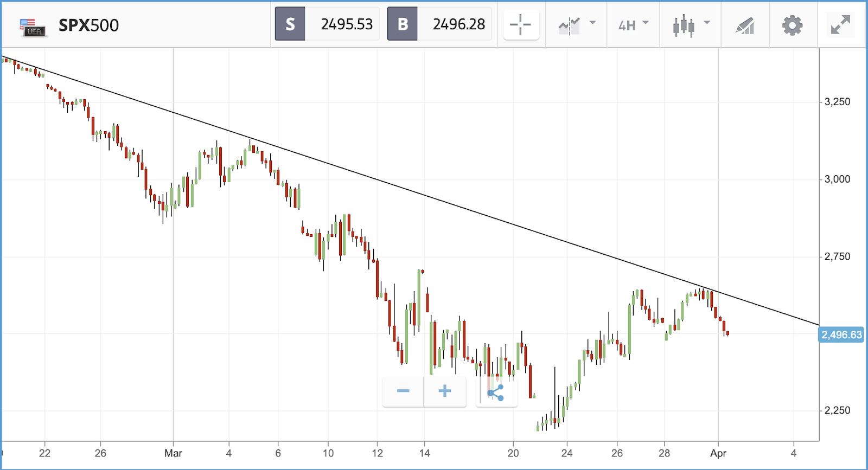Click the Apr date axis label

(x=718, y=453)
